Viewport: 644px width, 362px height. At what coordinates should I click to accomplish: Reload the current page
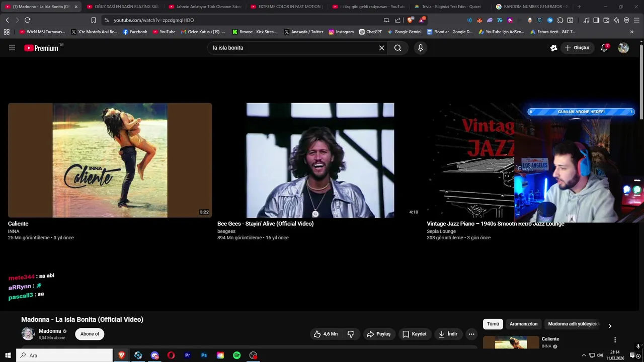27,20
